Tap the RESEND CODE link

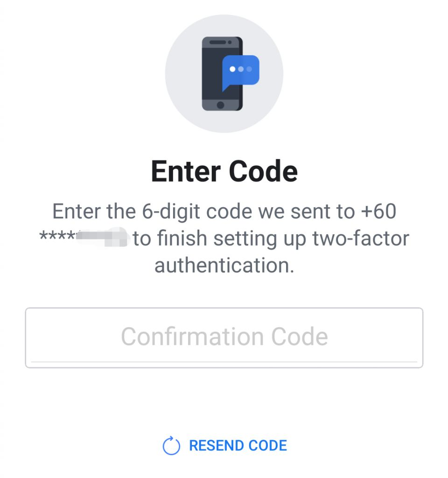pyautogui.click(x=238, y=445)
